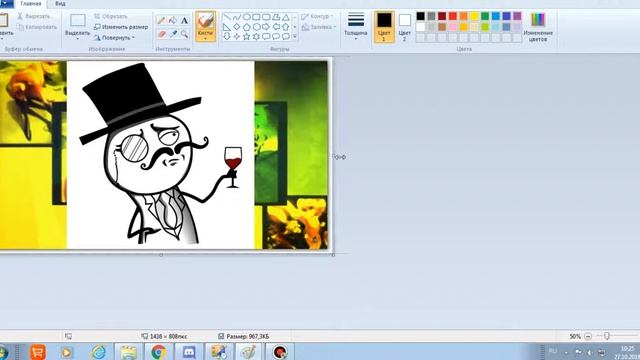
Task: Pick the orange color swatch
Action: (464, 16)
